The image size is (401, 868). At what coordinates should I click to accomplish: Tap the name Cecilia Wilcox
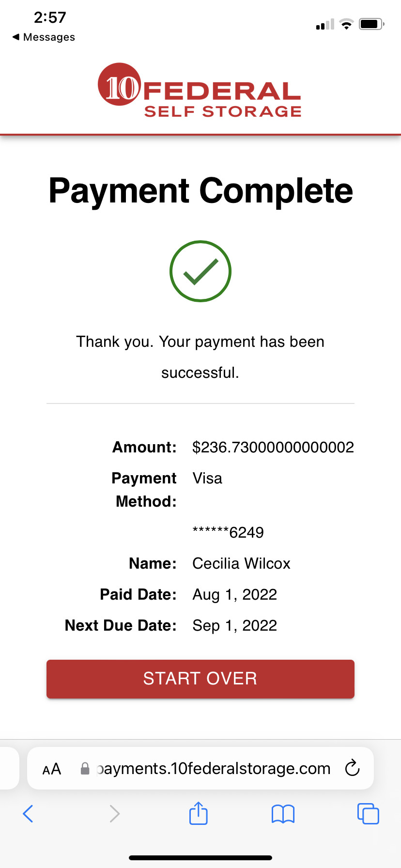(241, 563)
